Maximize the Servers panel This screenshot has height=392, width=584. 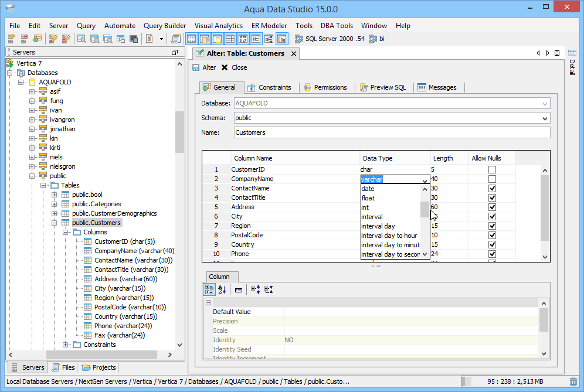pyautogui.click(x=174, y=53)
